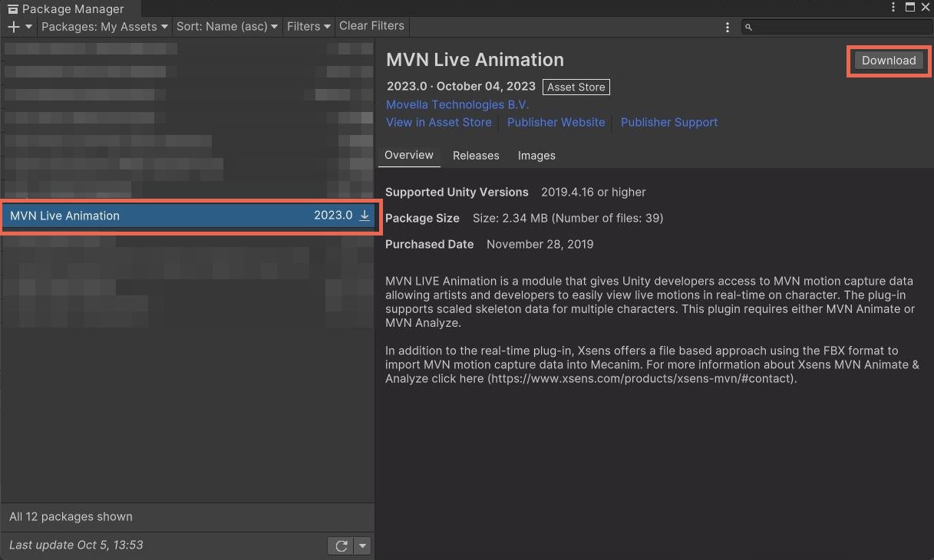
Task: Click the Package Manager window icon
Action: (11, 8)
